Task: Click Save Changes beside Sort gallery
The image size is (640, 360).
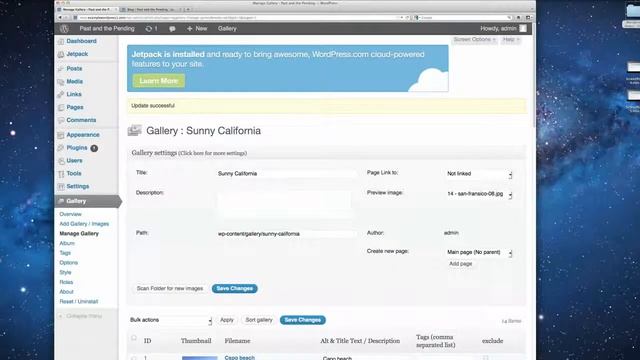Action: tap(302, 320)
